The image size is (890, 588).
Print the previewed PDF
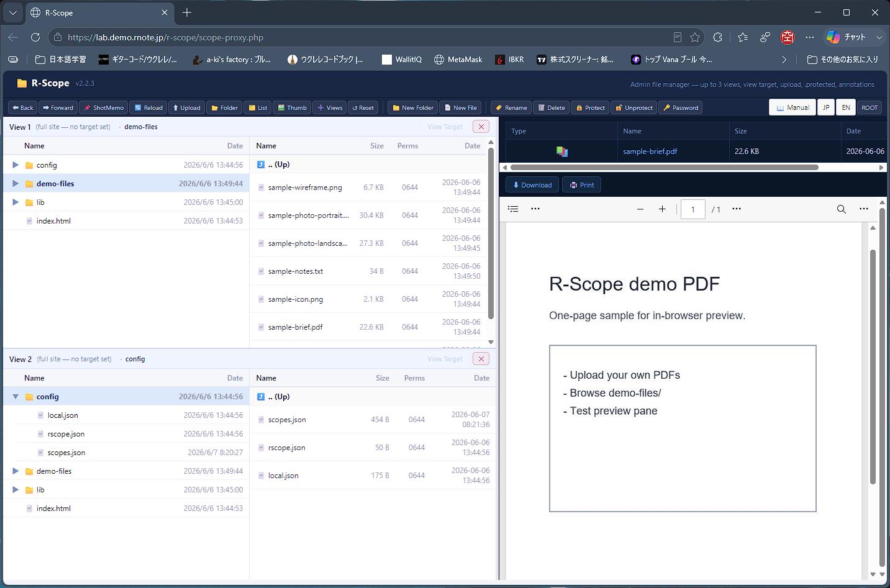(x=582, y=185)
